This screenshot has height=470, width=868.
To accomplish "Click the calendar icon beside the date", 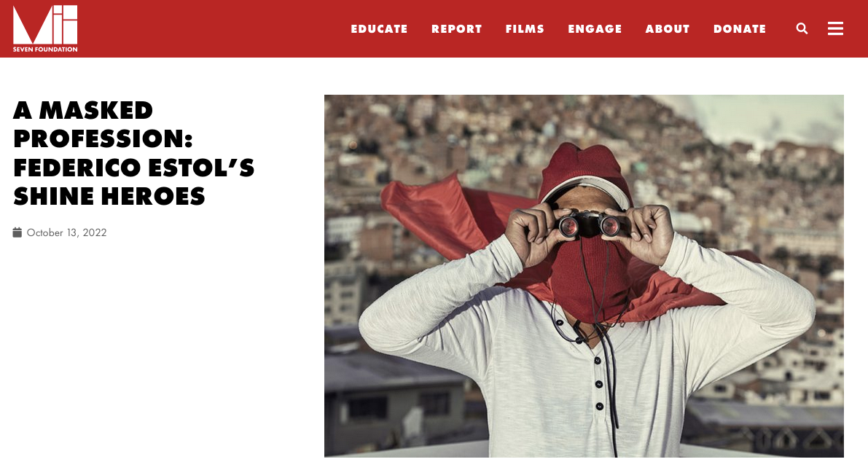I will (x=17, y=232).
